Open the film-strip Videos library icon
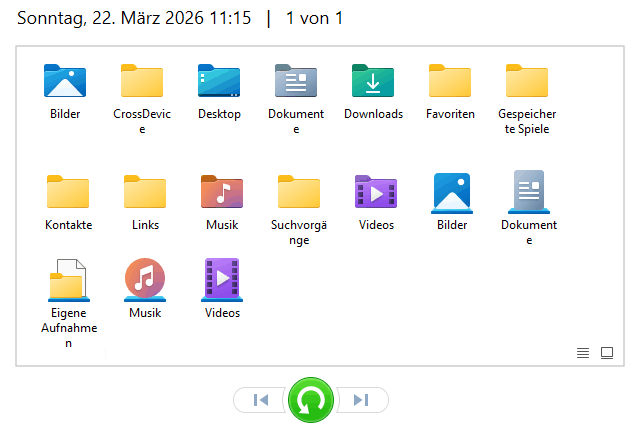 pyautogui.click(x=222, y=280)
